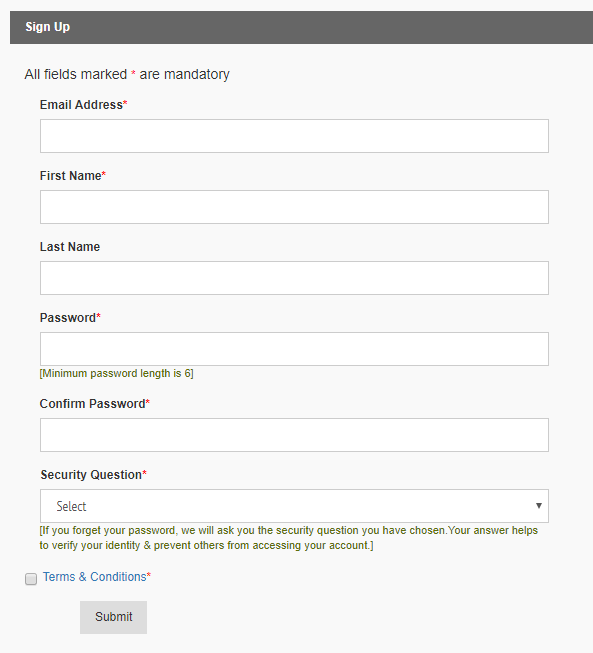Click the minimum password length hint
The width and height of the screenshot is (593, 653).
coord(117,374)
